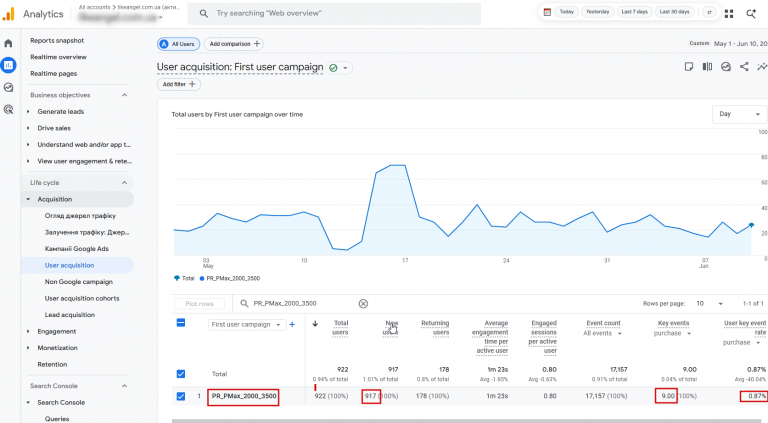The width and height of the screenshot is (768, 423).
Task: Click the green report status check icon
Action: pyautogui.click(x=334, y=68)
